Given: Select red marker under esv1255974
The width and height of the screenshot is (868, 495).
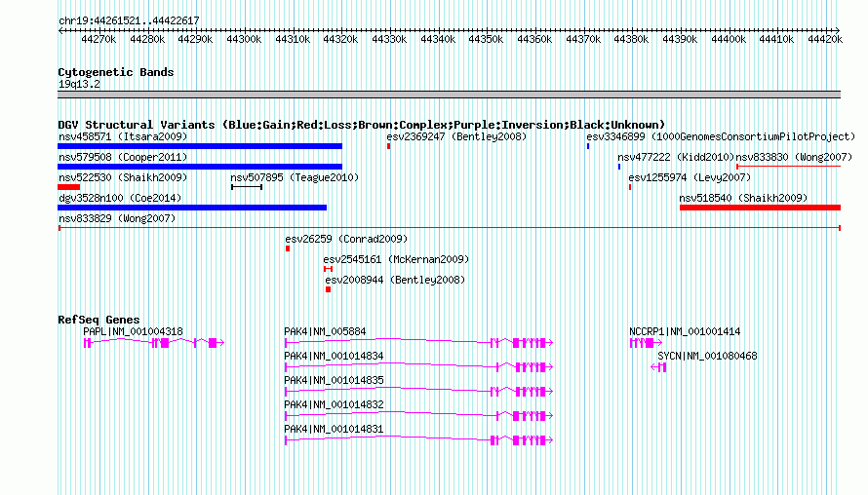Looking at the screenshot, I should [630, 187].
